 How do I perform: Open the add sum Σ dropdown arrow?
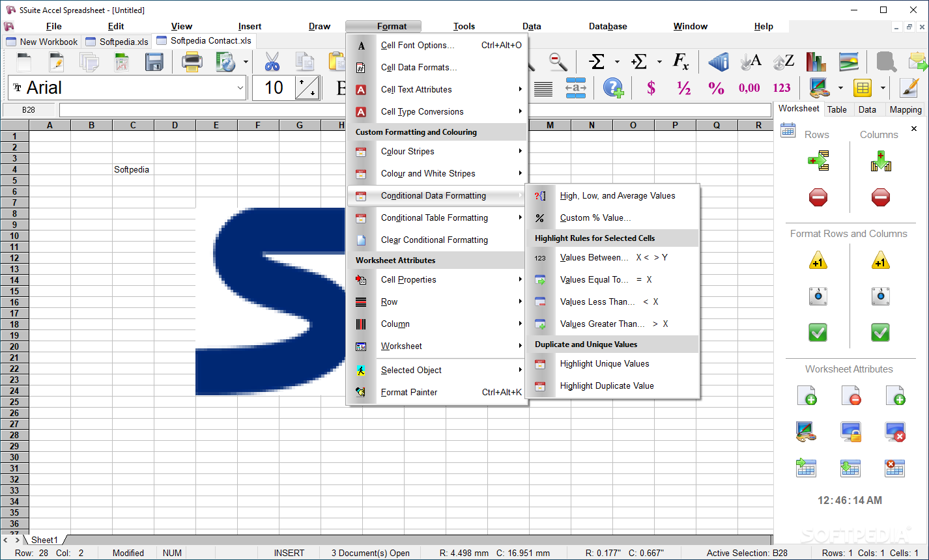(x=659, y=63)
